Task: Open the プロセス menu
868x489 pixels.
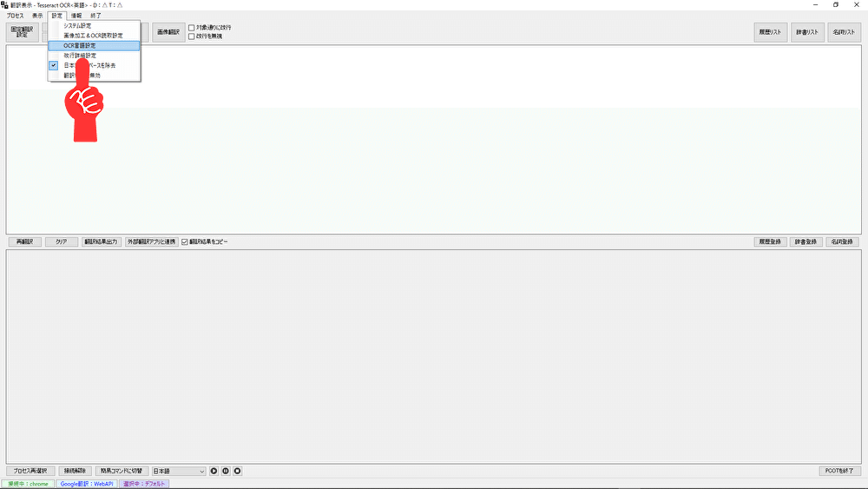Action: point(15,16)
